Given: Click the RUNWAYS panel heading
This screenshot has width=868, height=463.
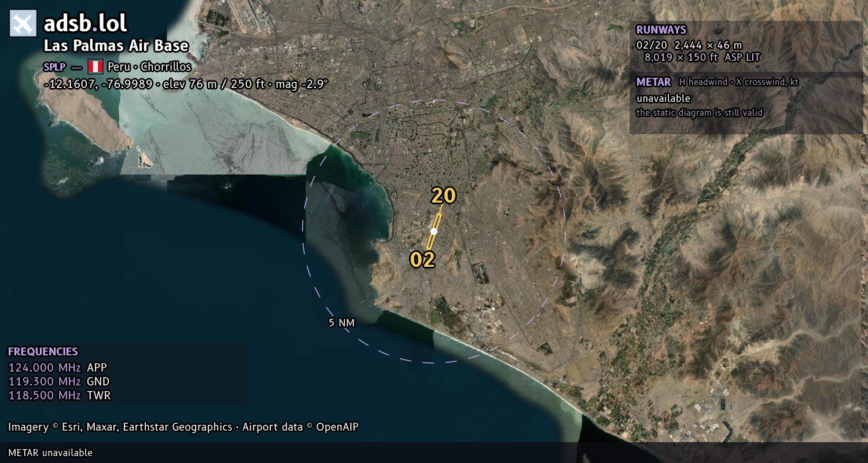Looking at the screenshot, I should pyautogui.click(x=661, y=30).
